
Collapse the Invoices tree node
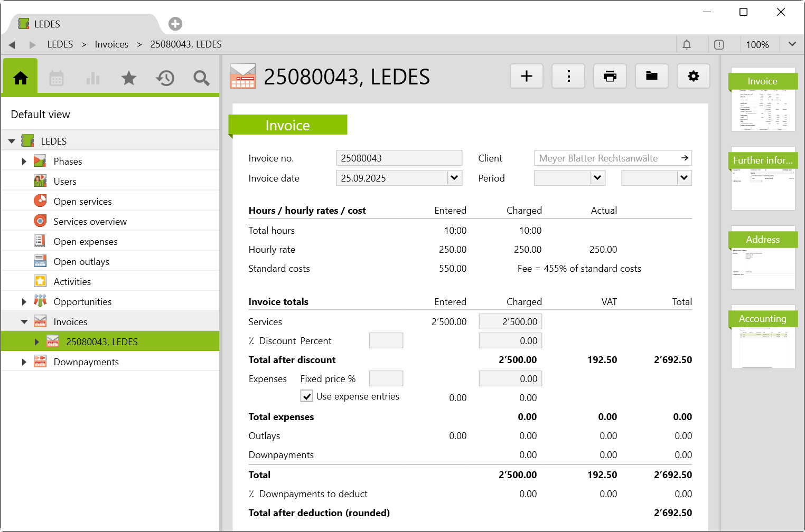[x=24, y=322]
